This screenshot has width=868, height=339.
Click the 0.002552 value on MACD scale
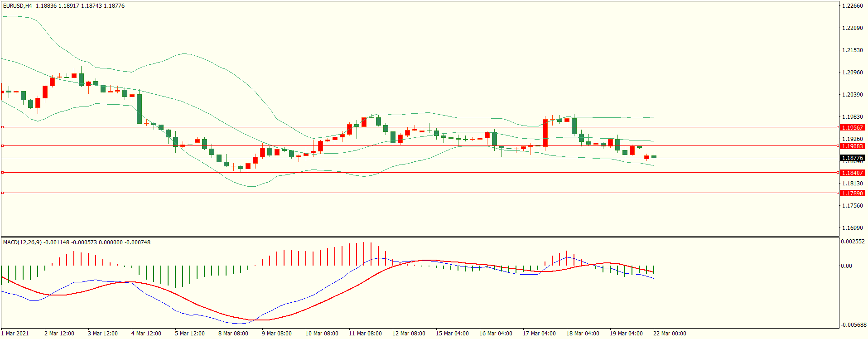853,242
